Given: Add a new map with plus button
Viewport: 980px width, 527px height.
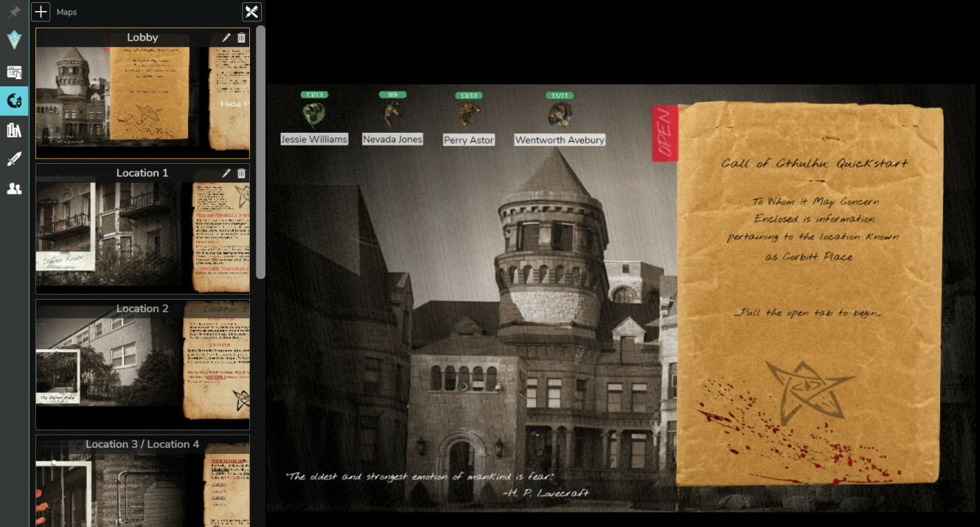Looking at the screenshot, I should [x=41, y=12].
